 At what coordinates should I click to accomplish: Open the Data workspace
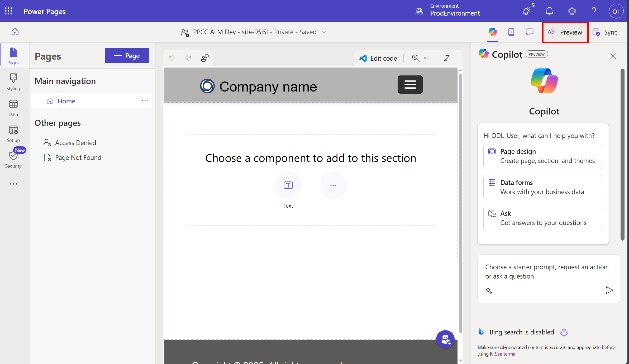click(13, 107)
